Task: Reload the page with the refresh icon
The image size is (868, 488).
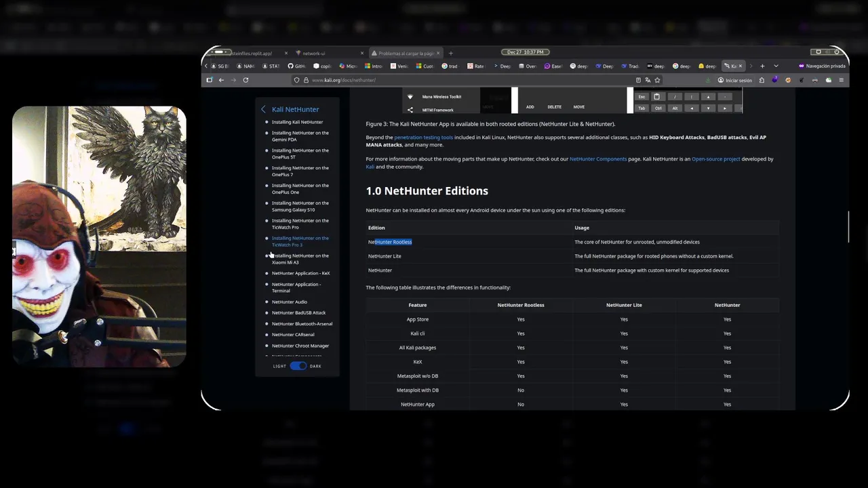Action: tap(245, 80)
